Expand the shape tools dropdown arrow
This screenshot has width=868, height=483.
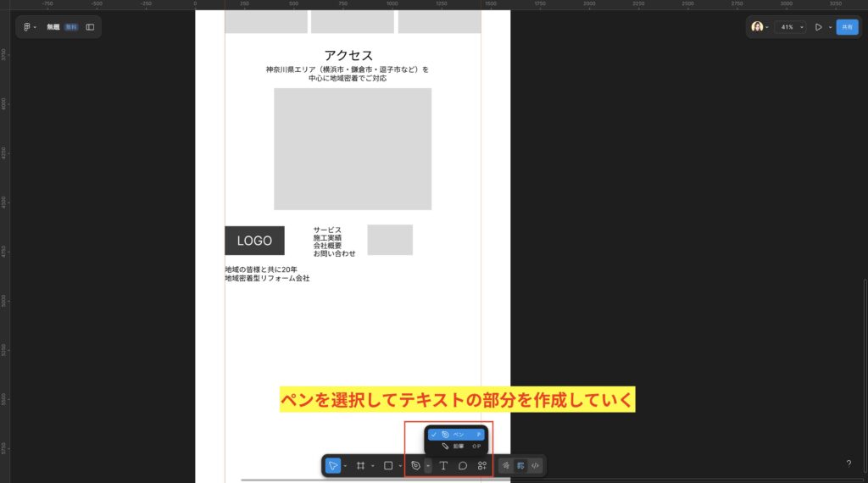[400, 465]
